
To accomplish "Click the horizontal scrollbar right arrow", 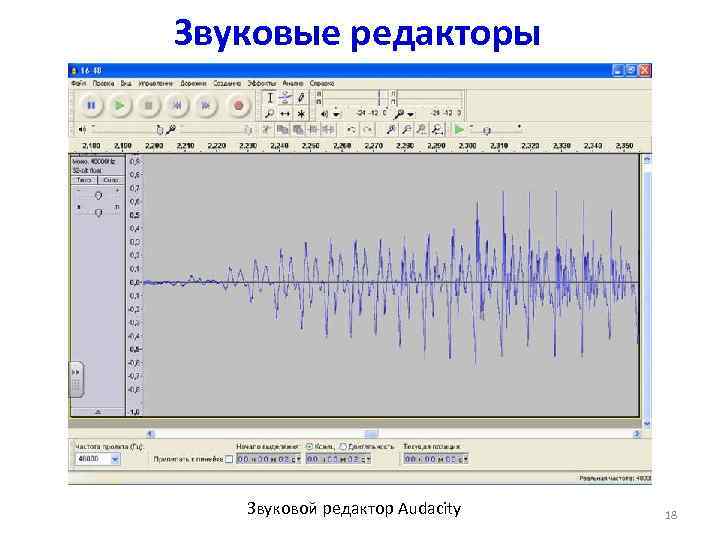I will pyautogui.click(x=637, y=434).
